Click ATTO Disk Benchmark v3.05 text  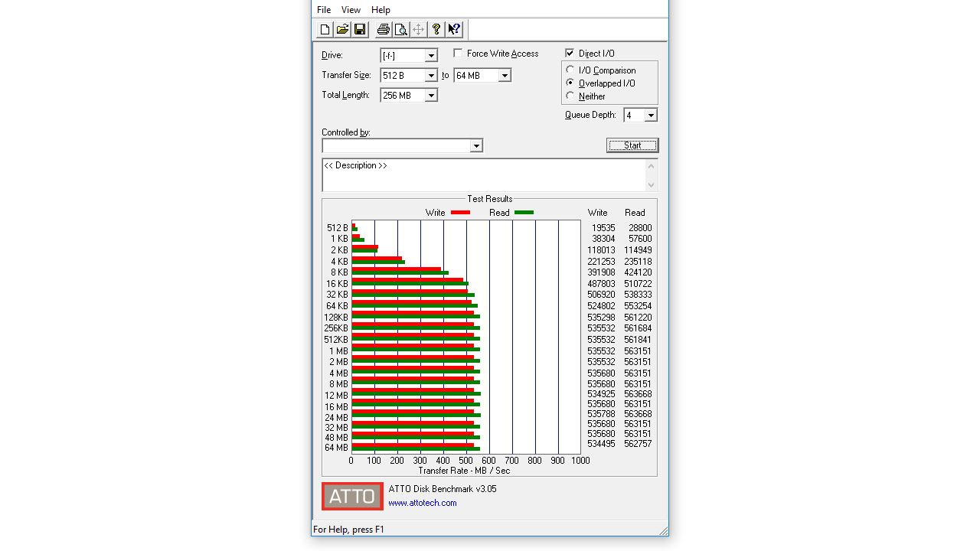443,489
